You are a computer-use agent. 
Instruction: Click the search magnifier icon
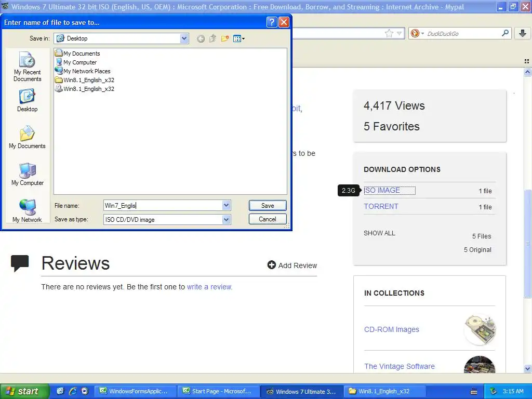[505, 33]
